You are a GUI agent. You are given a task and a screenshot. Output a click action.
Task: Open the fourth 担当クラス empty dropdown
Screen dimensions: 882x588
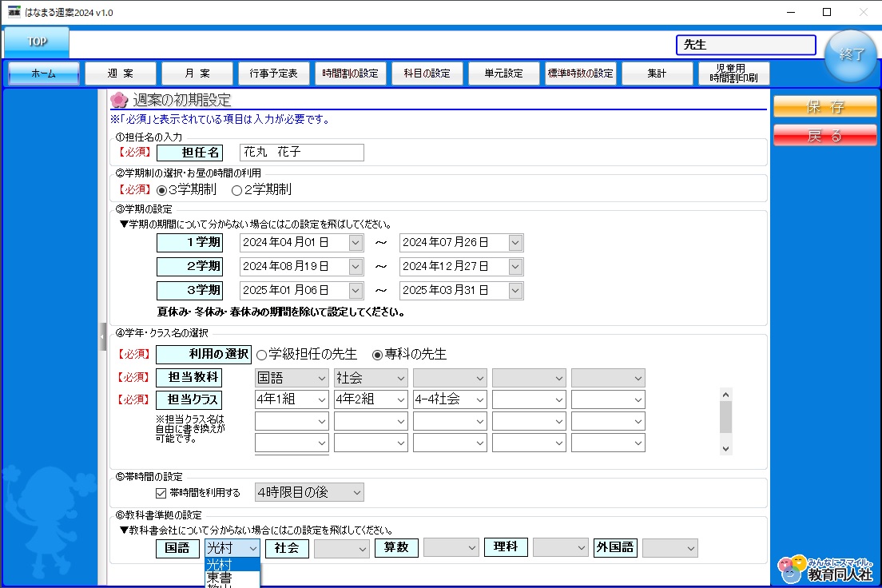pyautogui.click(x=529, y=399)
